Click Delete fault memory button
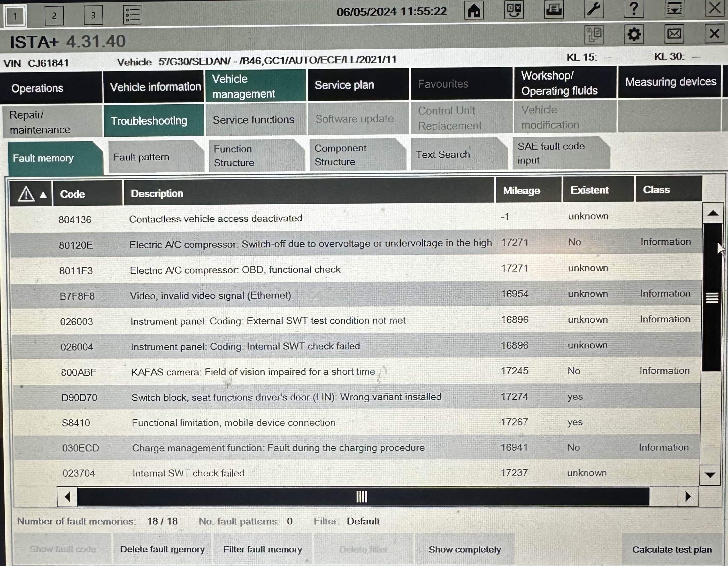The height and width of the screenshot is (566, 728). click(x=162, y=549)
